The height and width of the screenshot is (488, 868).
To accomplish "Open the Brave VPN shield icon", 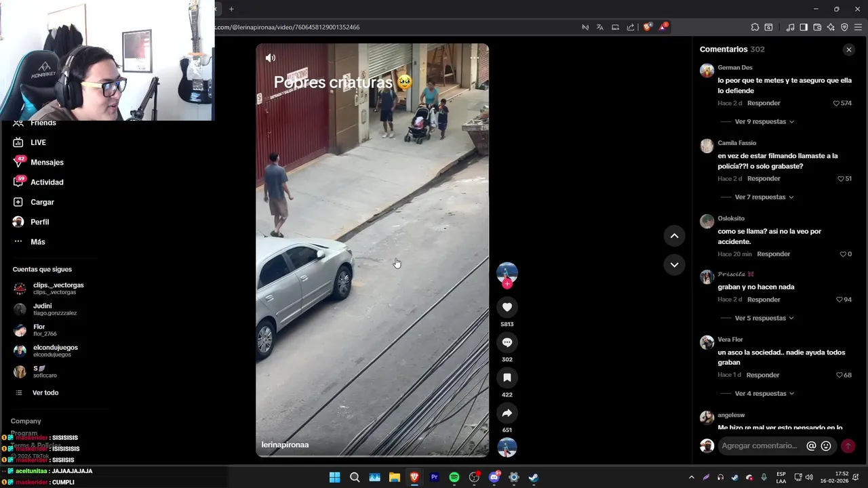I will click(844, 27).
